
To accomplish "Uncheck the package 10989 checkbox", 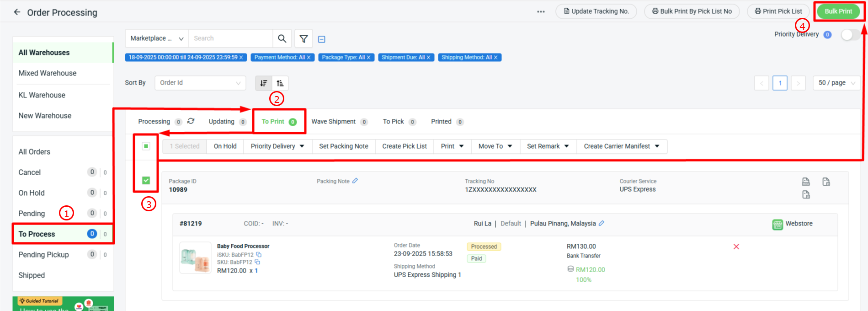I will pos(146,180).
